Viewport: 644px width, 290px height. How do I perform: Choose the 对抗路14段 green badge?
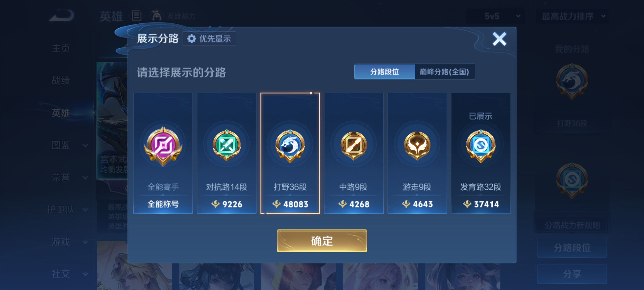pyautogui.click(x=227, y=145)
